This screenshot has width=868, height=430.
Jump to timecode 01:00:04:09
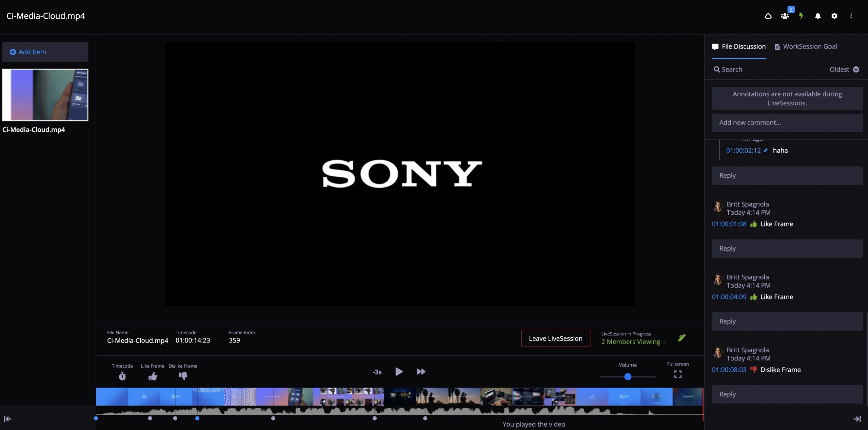(729, 297)
